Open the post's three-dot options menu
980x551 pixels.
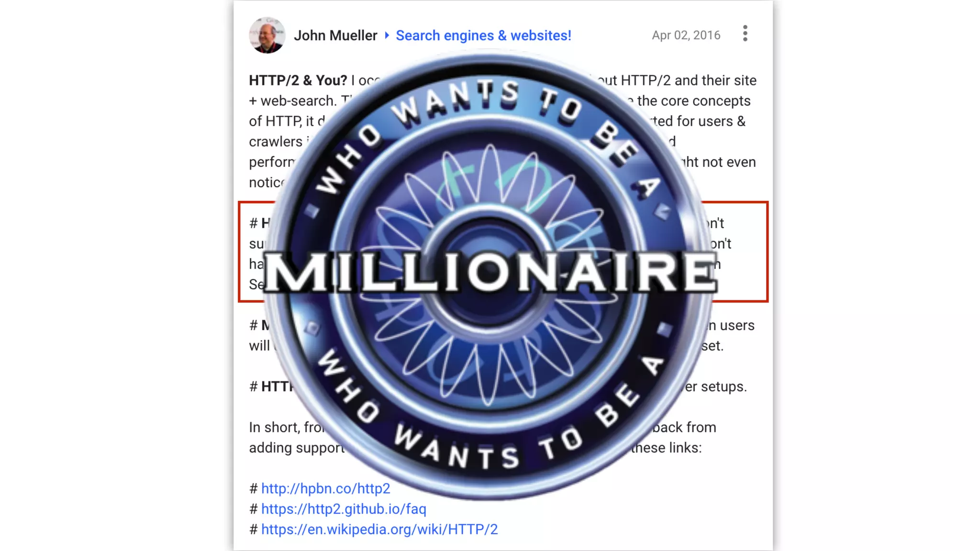tap(745, 34)
